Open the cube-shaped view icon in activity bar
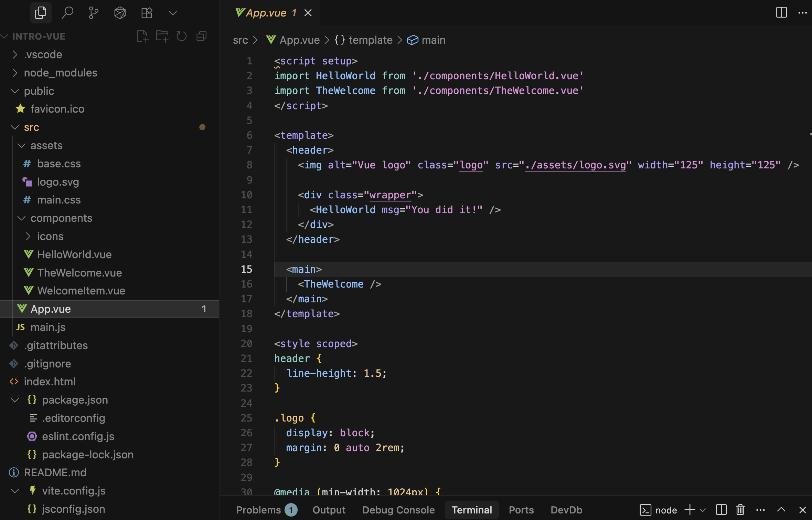The image size is (812, 520). tap(120, 13)
